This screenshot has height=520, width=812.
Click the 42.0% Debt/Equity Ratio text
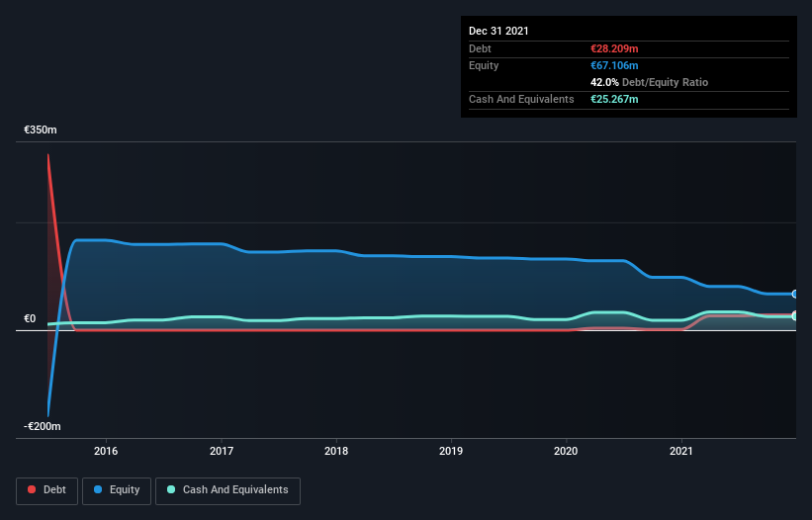(650, 82)
